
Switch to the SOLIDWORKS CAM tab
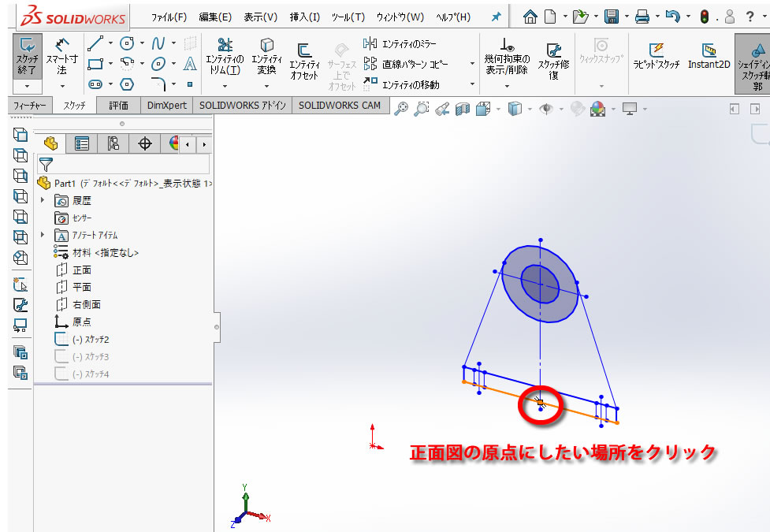click(x=340, y=105)
